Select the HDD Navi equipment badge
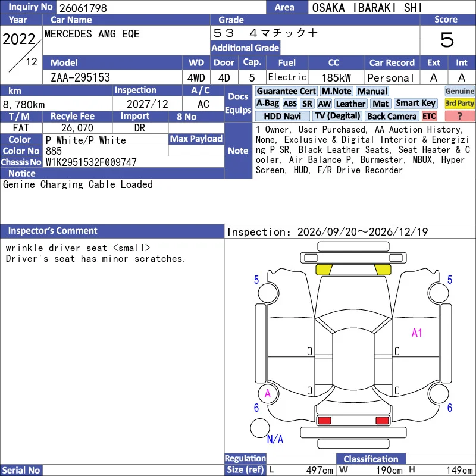The image size is (476, 476). 282,116
